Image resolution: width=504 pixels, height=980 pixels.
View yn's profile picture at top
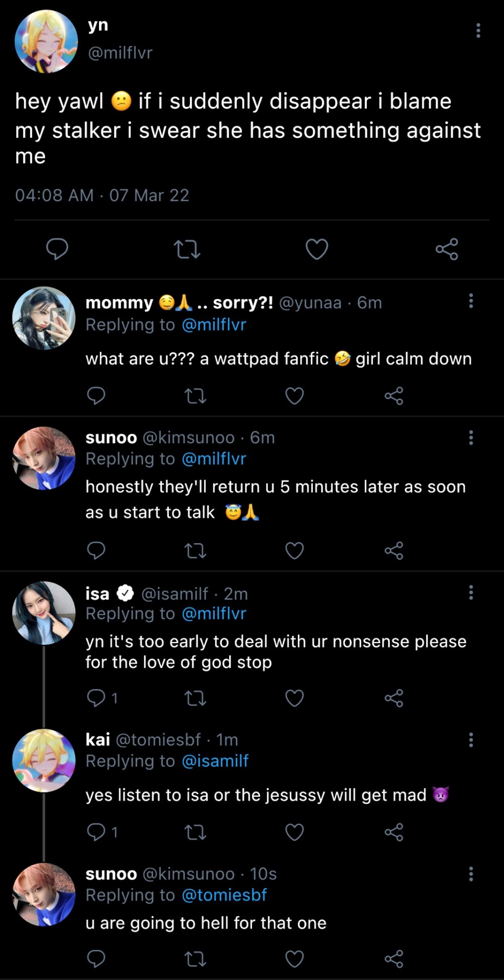tap(46, 41)
